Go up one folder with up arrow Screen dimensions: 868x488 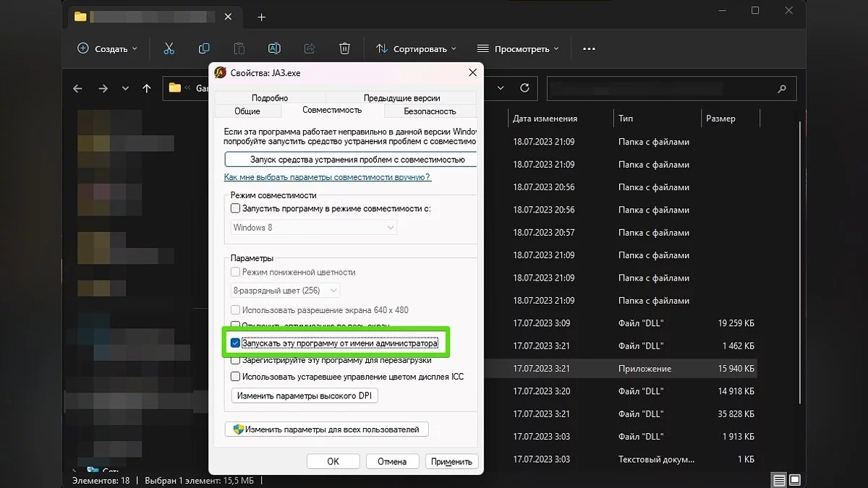147,88
